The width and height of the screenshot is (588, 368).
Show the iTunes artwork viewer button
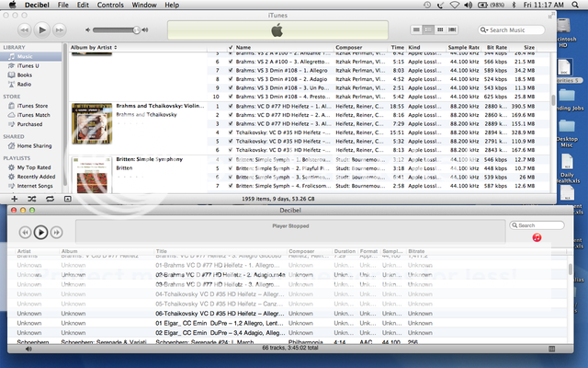click(67, 199)
